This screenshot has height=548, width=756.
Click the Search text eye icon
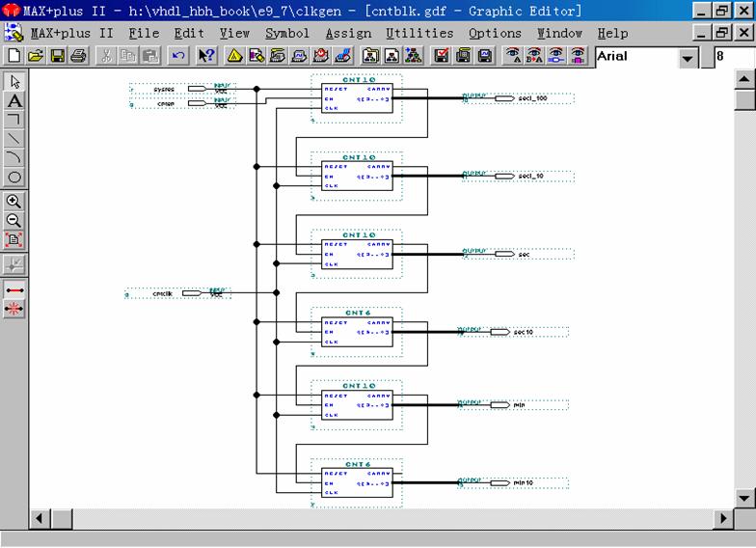(513, 56)
